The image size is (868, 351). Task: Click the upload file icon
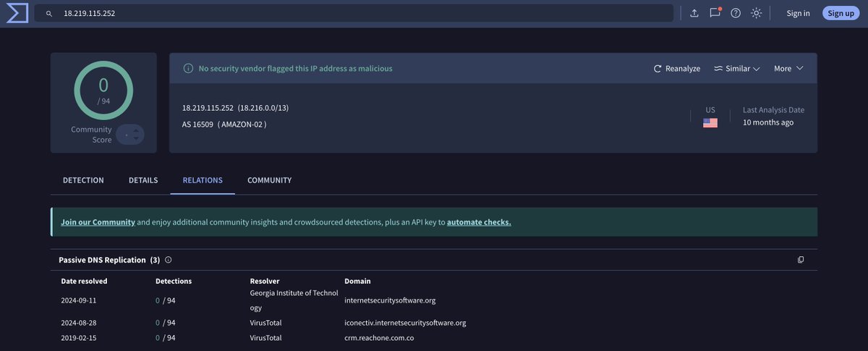694,13
